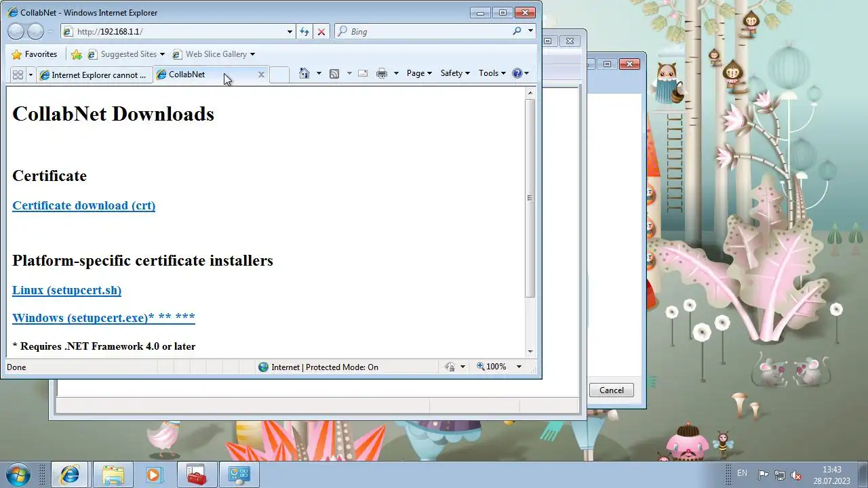This screenshot has width=868, height=488.
Task: Click the page scrollbar down arrow
Action: click(x=530, y=351)
